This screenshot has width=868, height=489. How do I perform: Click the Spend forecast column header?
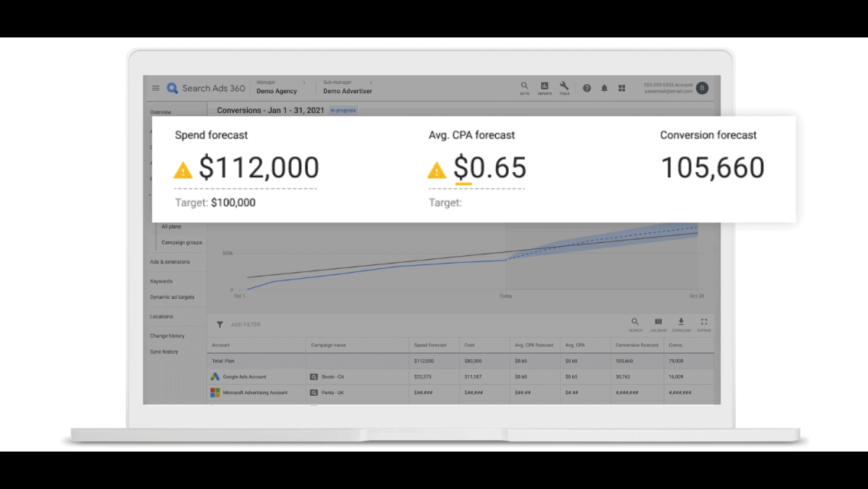431,345
